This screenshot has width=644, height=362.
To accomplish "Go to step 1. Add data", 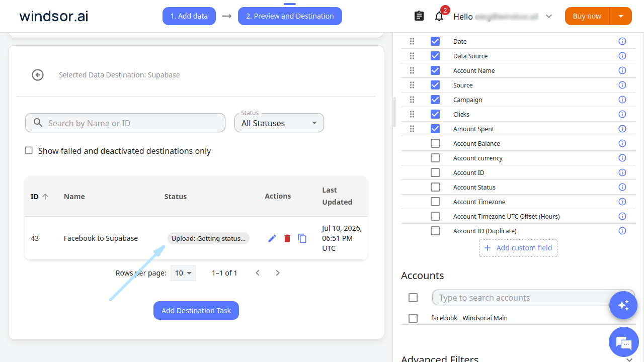I will coord(189,16).
